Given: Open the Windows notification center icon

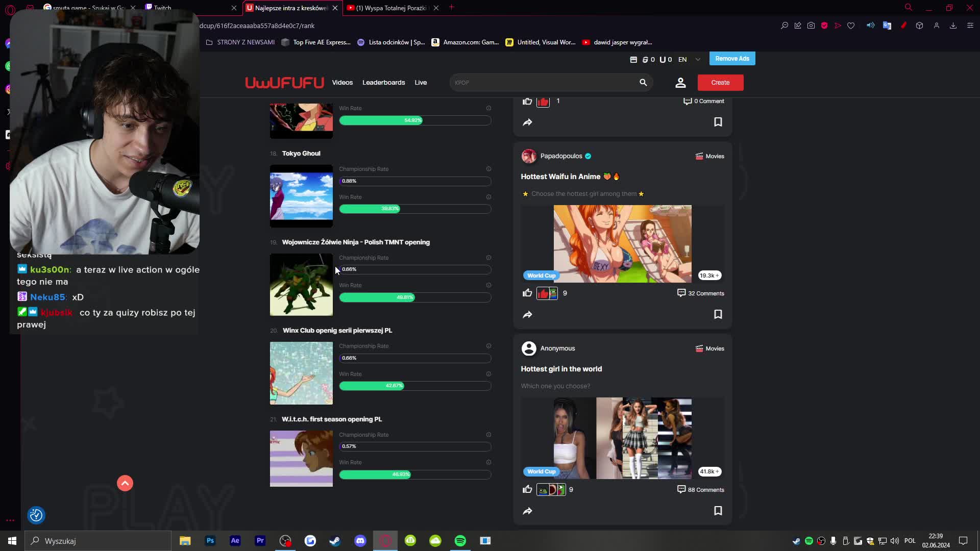Looking at the screenshot, I should (963, 541).
